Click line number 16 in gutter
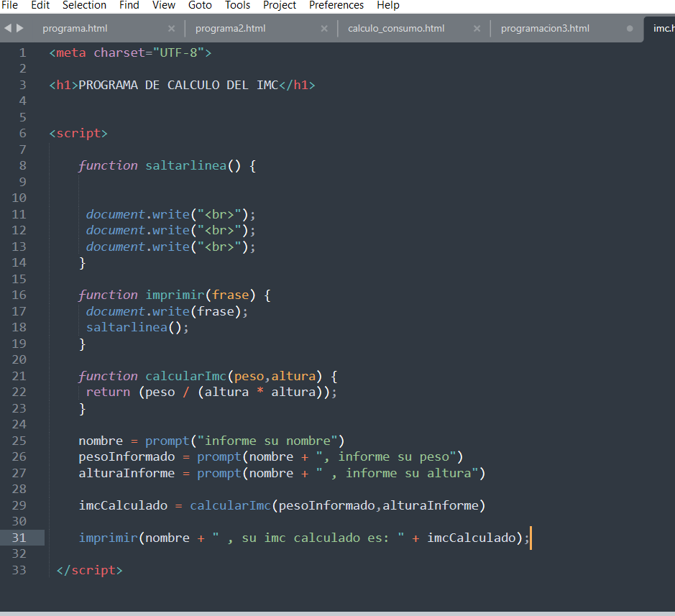This screenshot has width=675, height=616. (x=19, y=295)
